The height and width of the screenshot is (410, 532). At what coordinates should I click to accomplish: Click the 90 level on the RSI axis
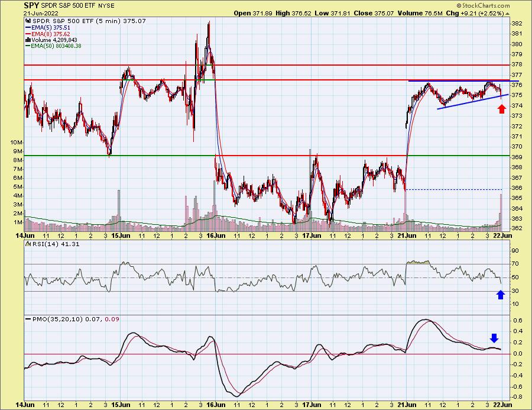[x=515, y=251]
